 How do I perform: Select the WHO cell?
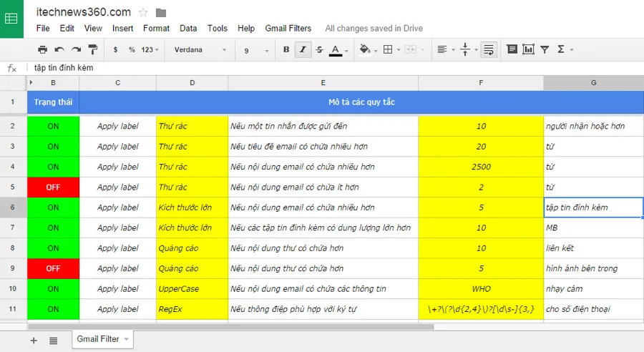481,289
